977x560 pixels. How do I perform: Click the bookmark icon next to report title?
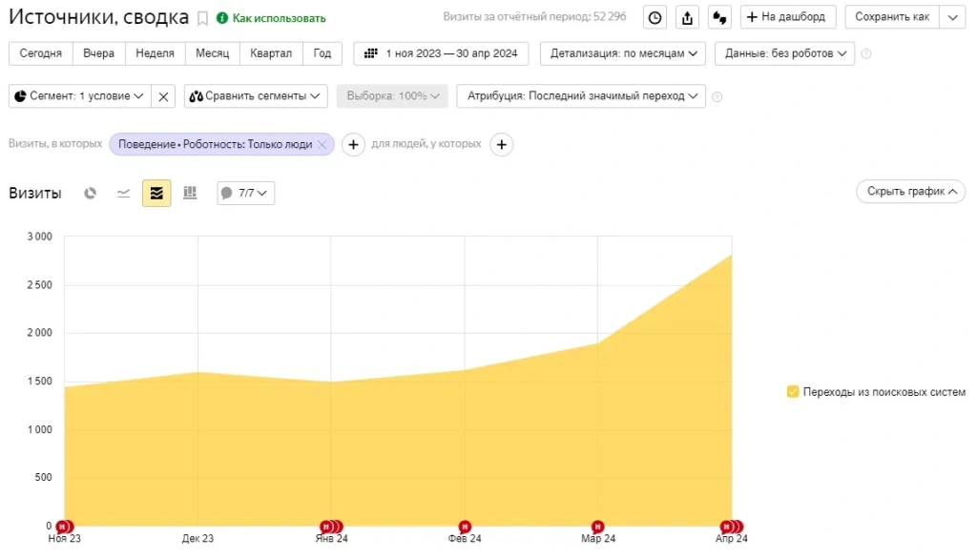click(202, 18)
